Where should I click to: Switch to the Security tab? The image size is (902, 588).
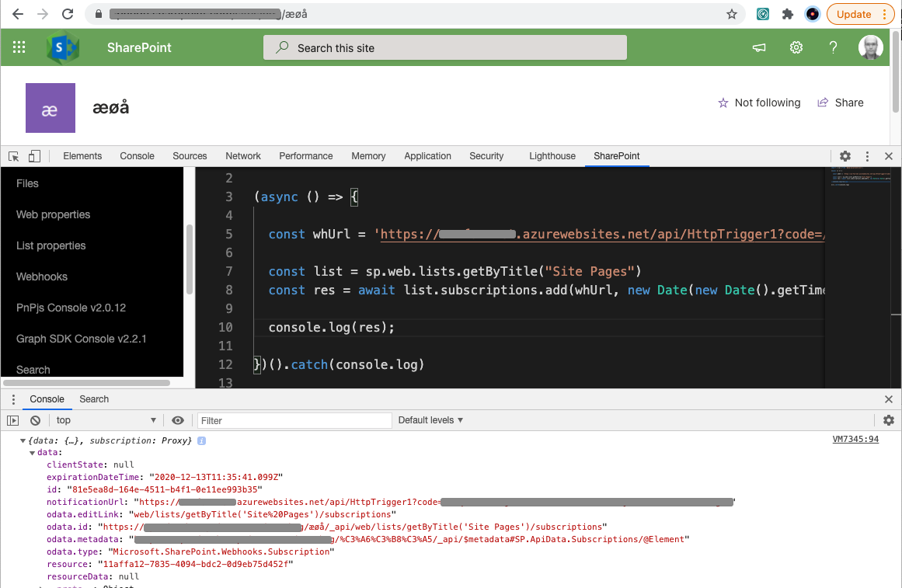point(486,156)
